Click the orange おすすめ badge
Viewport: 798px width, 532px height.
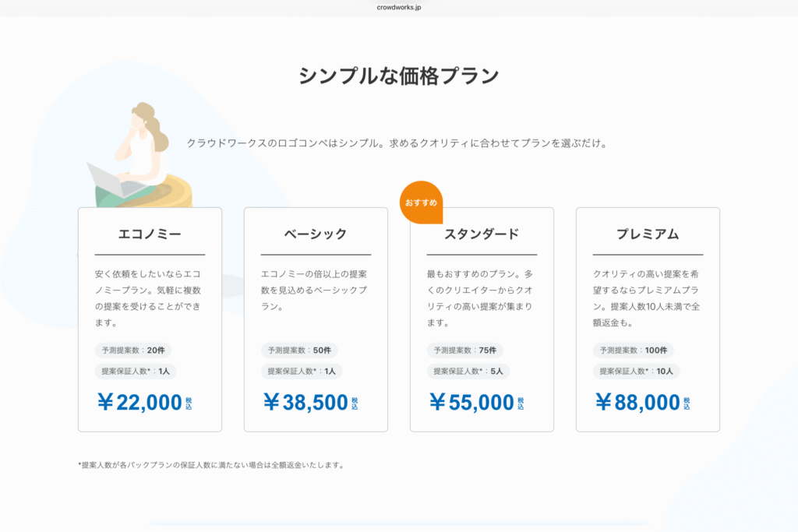pos(421,203)
